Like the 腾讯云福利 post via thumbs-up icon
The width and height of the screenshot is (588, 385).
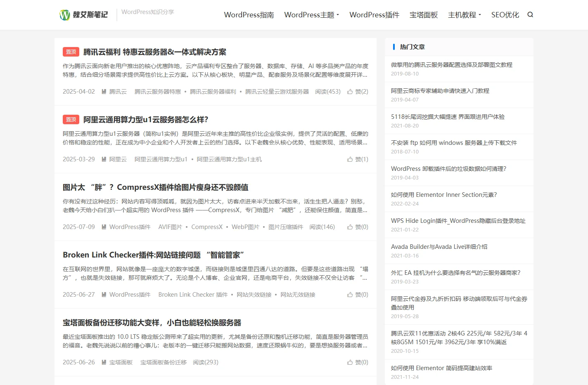350,92
